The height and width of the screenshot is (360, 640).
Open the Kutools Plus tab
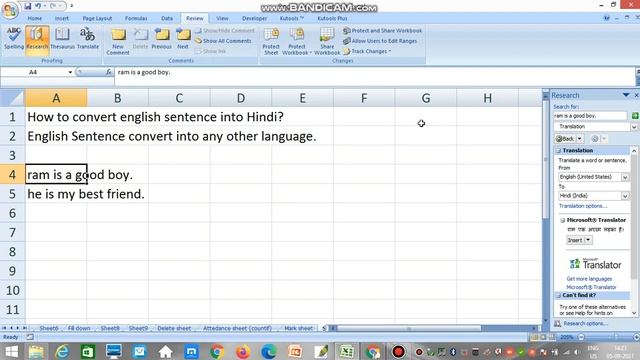[332, 18]
